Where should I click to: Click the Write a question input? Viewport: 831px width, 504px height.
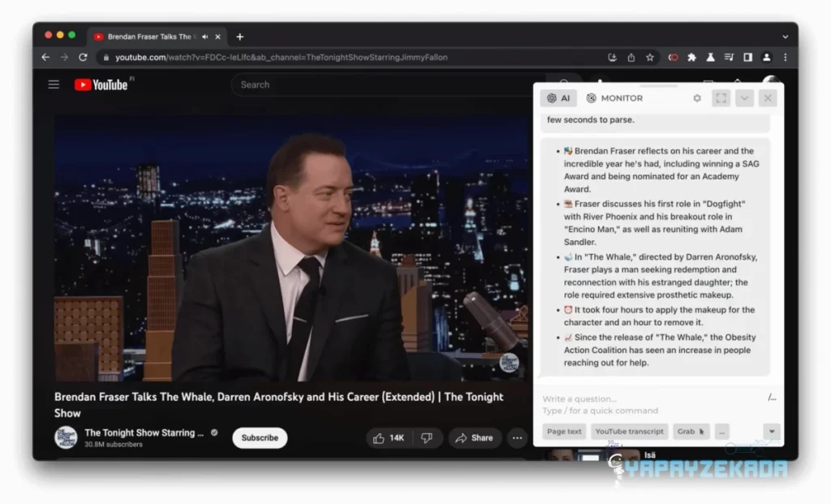pos(652,404)
